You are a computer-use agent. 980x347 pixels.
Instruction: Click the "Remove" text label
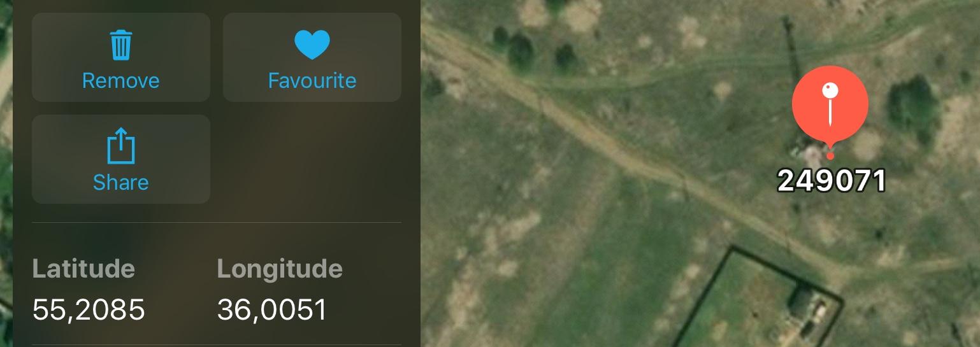120,81
